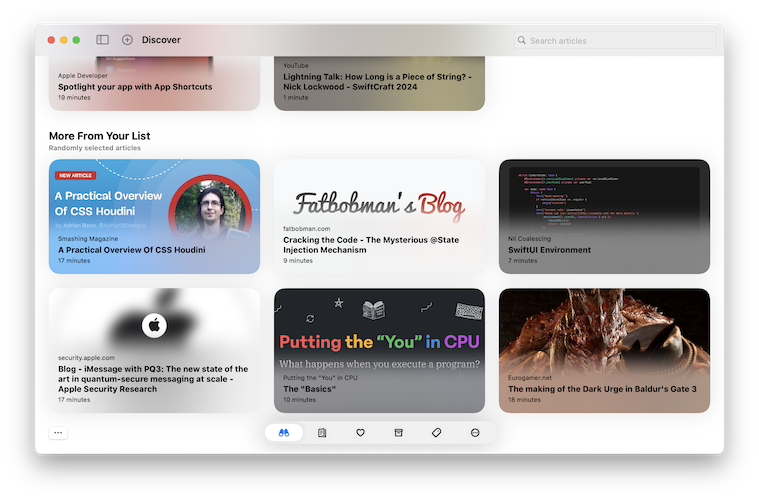The image size is (759, 500).
Task: Click the Eurogamer.net source label
Action: [530, 378]
